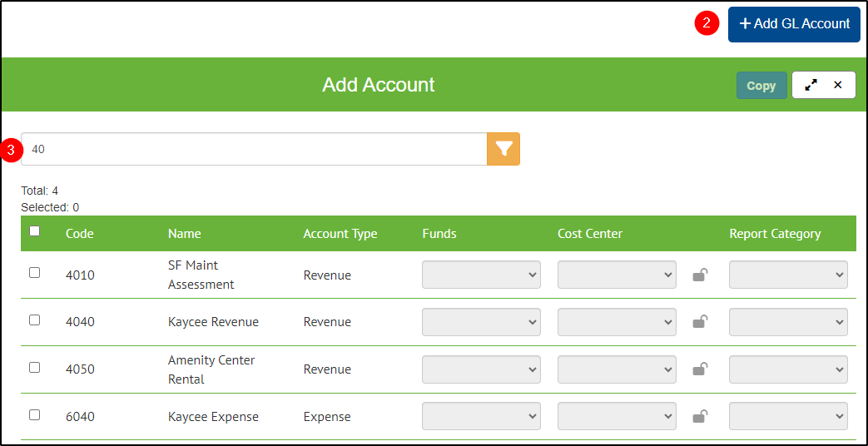Select checkbox for account 4010
The image size is (868, 446).
coord(34,272)
